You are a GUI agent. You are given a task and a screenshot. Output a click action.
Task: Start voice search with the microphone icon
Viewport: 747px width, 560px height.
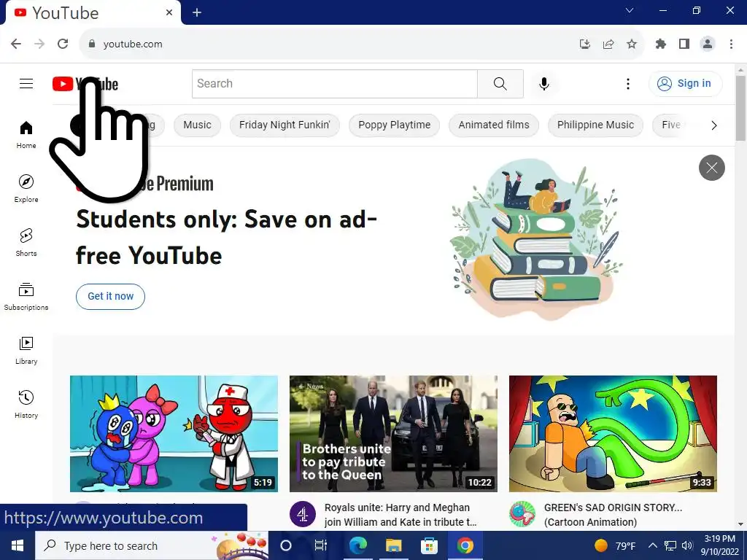(544, 84)
